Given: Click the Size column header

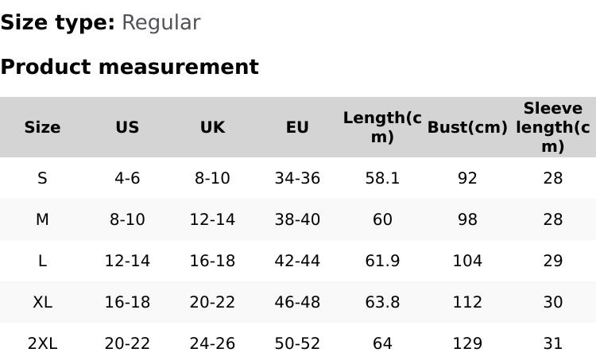Looking at the screenshot, I should pyautogui.click(x=42, y=127).
